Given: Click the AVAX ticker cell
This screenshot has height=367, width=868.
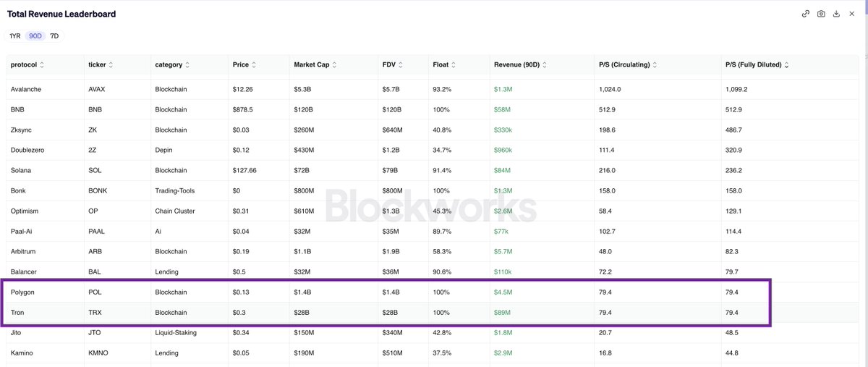Looking at the screenshot, I should click(96, 89).
